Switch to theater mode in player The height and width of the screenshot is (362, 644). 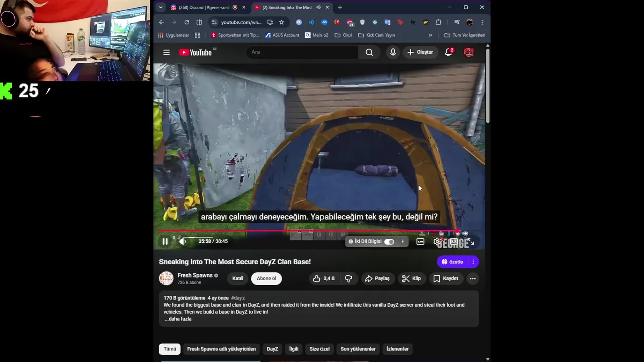point(454,242)
